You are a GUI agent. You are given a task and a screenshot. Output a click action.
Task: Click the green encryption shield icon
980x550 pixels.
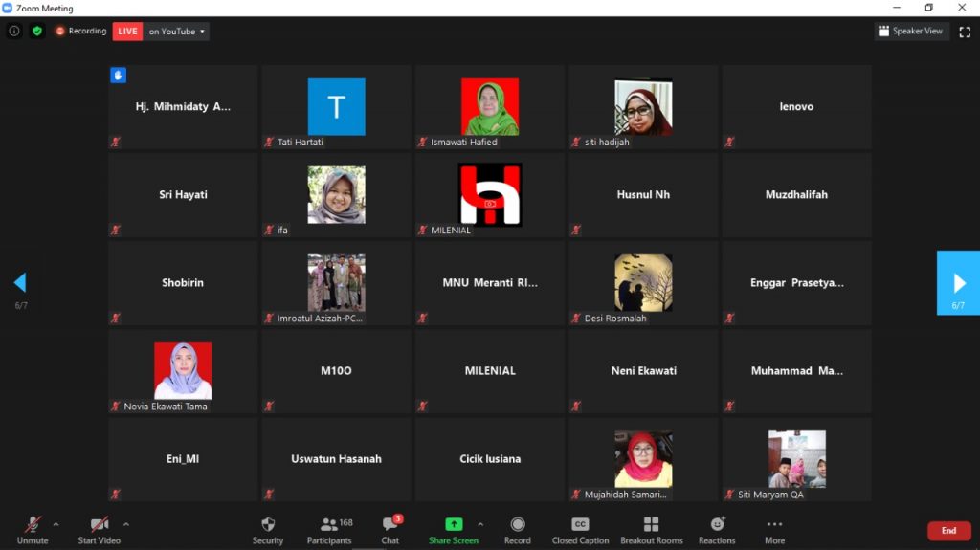pos(36,31)
